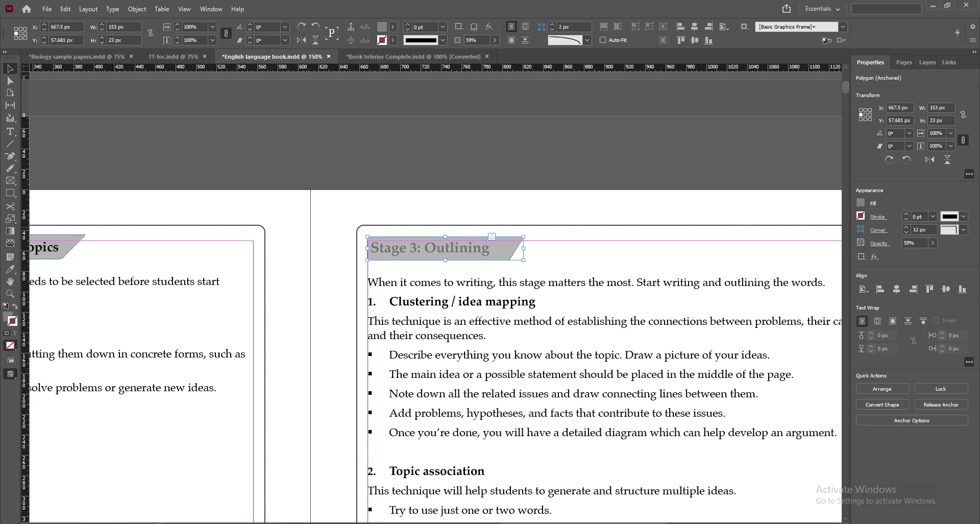The image size is (980, 524).
Task: Open the stroke style dropdown in Appearance
Action: pyautogui.click(x=963, y=217)
